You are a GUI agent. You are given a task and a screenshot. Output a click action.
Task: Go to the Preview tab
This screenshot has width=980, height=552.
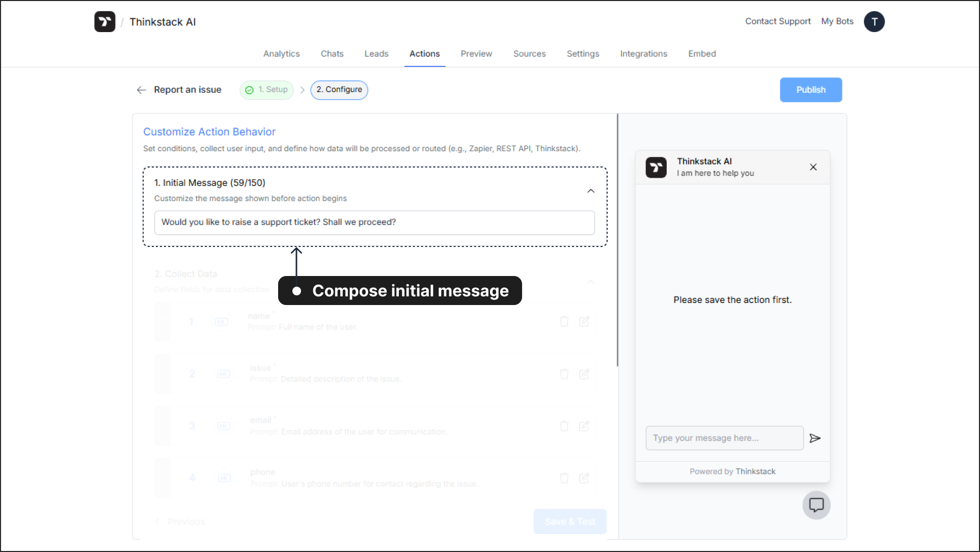pos(476,53)
